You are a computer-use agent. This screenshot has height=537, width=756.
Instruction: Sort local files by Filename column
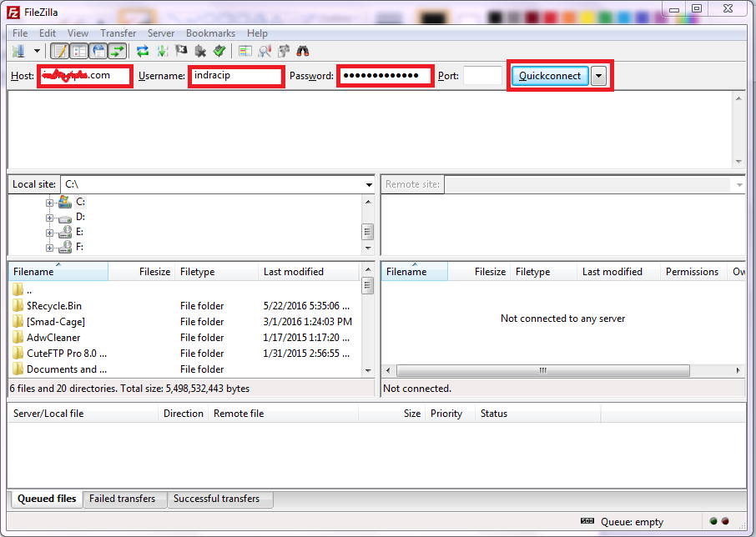pos(58,272)
